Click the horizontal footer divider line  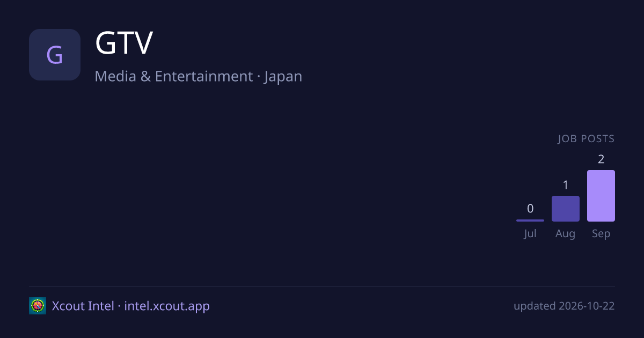click(x=322, y=286)
